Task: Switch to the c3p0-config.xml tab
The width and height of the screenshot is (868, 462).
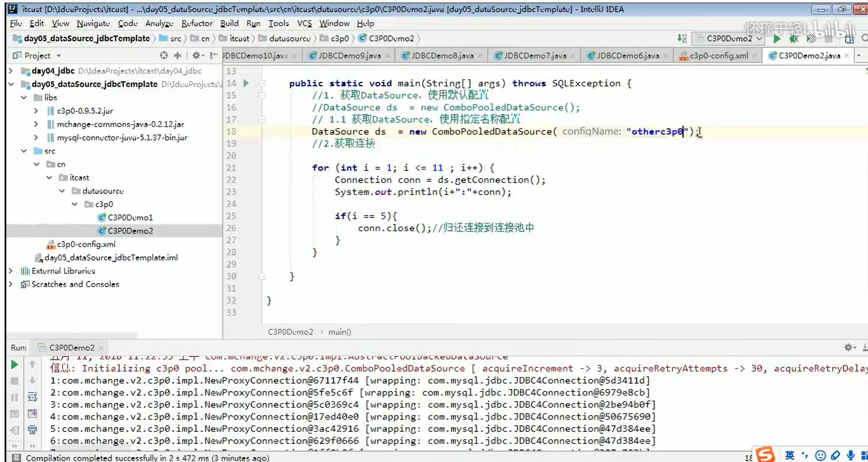Action: 718,55
